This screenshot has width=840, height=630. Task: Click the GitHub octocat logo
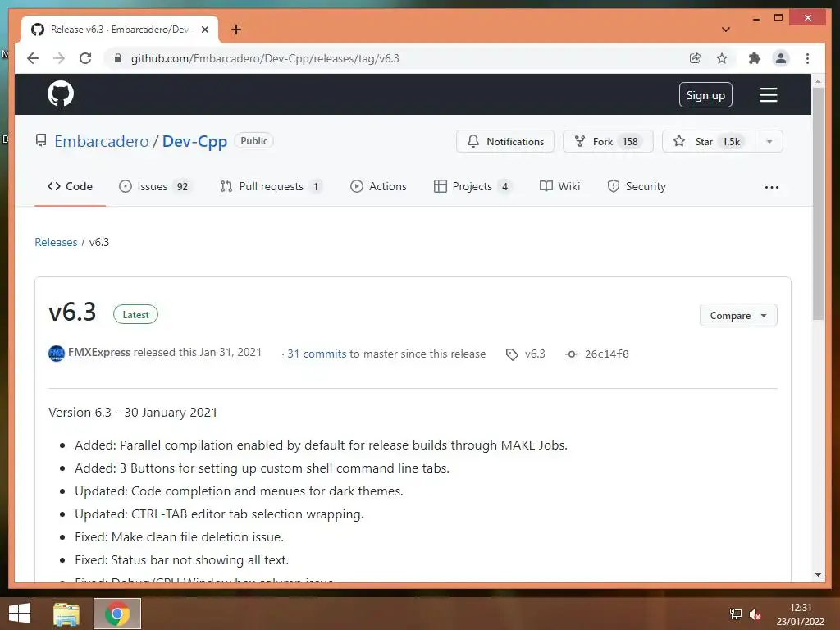[x=61, y=94]
